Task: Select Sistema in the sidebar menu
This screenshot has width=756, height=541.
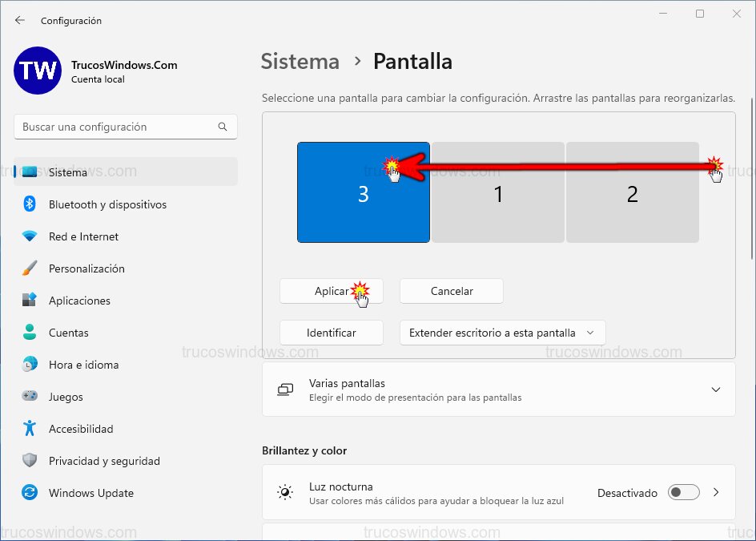Action: point(68,172)
